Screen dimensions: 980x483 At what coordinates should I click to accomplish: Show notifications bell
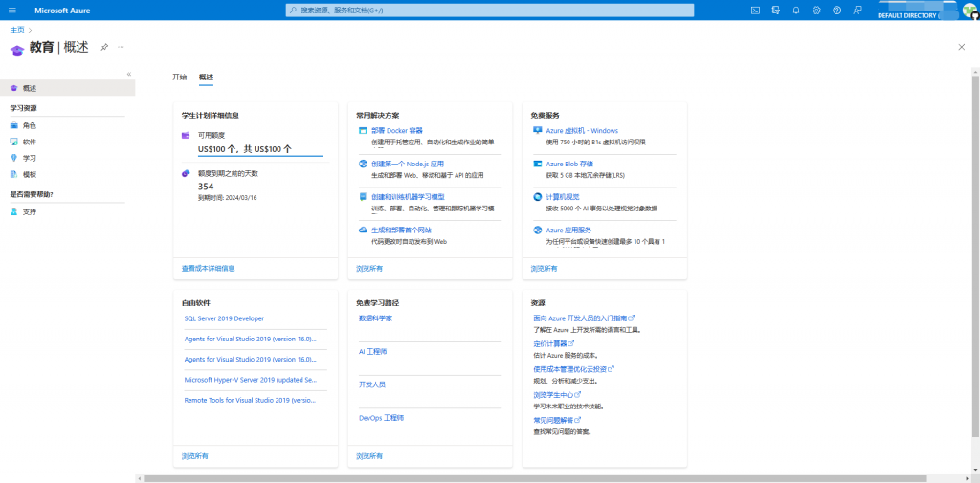[795, 11]
